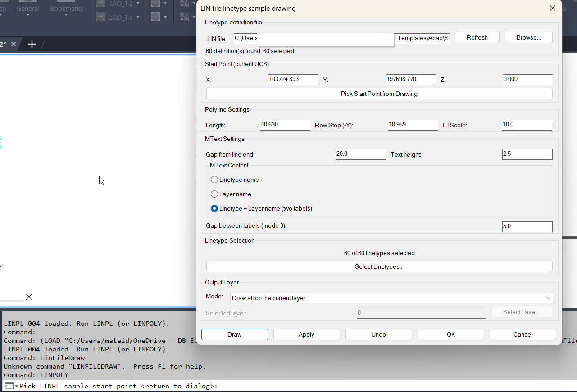This screenshot has width=577, height=392.
Task: Click the Browse... button
Action: pos(528,37)
